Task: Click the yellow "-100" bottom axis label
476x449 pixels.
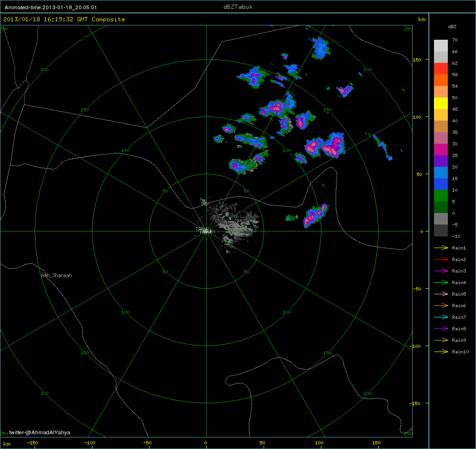Action: click(x=90, y=443)
